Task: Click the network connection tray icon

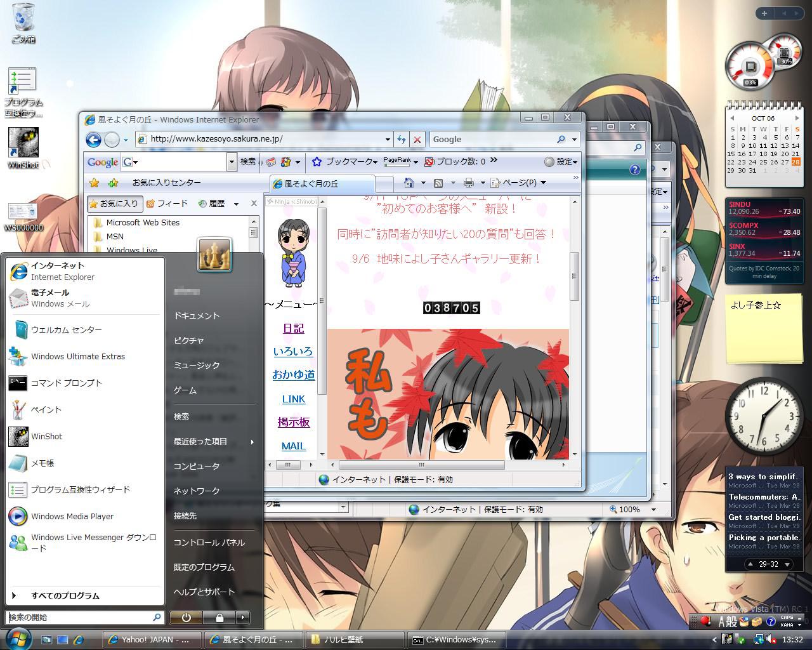Action: pyautogui.click(x=757, y=639)
